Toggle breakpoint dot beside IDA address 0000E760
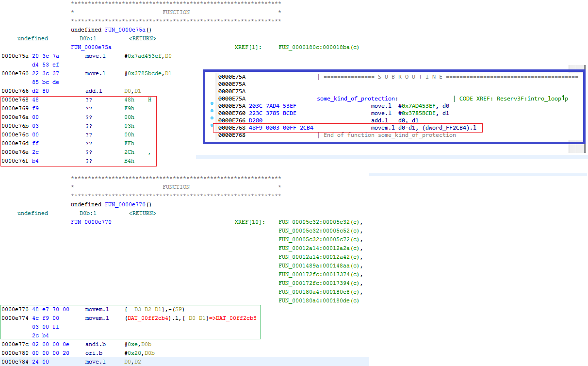 click(x=212, y=111)
